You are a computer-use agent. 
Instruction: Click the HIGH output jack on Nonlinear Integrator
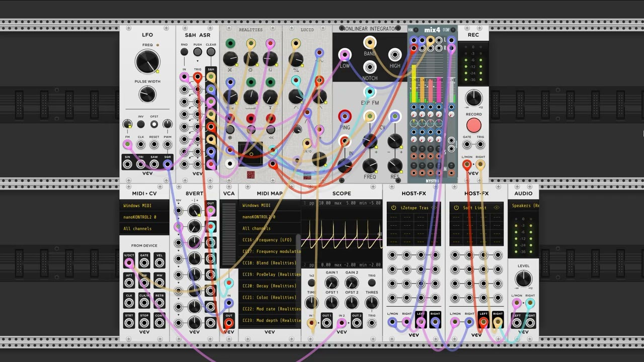coord(395,55)
